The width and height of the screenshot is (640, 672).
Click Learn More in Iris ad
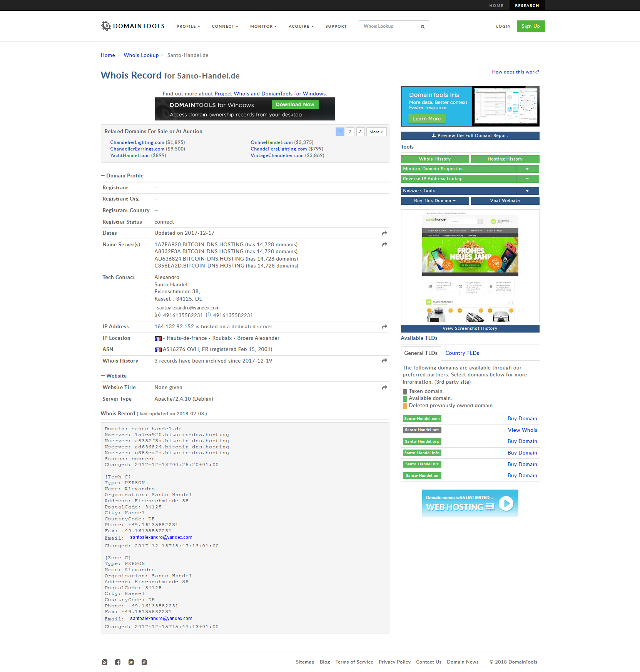click(x=427, y=119)
